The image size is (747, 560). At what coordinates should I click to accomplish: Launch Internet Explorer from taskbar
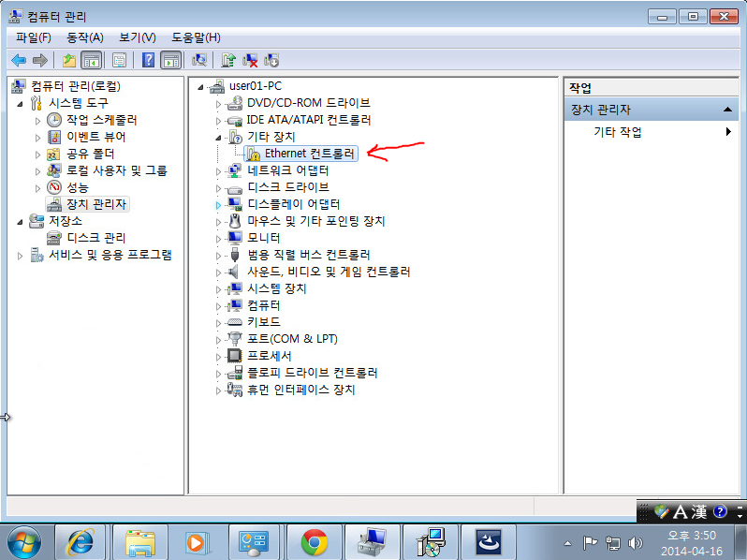point(81,542)
